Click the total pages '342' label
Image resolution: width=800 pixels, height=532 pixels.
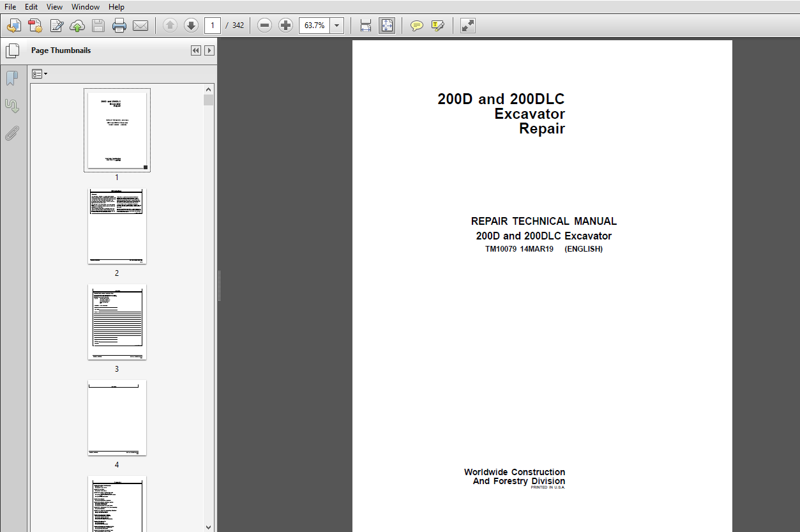[238, 26]
